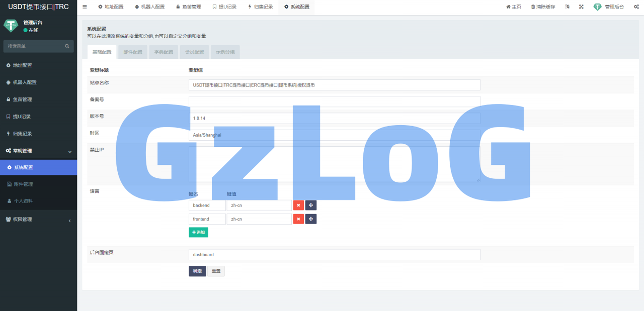Viewport: 644px width, 311px height.
Task: Toggle the hamburger sidebar menu icon
Action: click(x=85, y=7)
